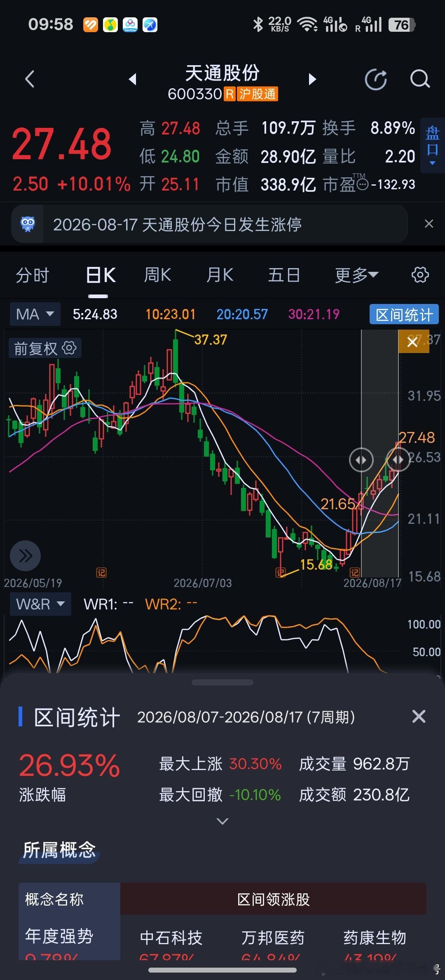Tap the 所属概念 section heading
Viewport: 445px width, 980px height.
coord(59,850)
